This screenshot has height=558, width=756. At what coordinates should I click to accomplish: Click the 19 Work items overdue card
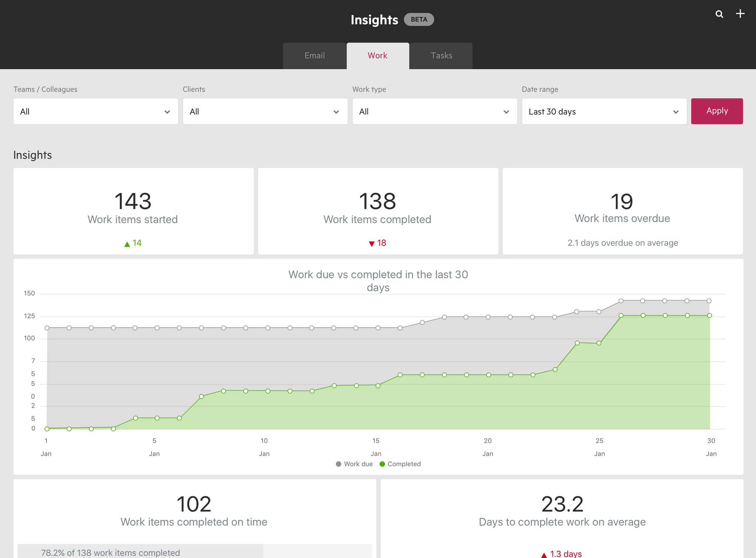[622, 211]
